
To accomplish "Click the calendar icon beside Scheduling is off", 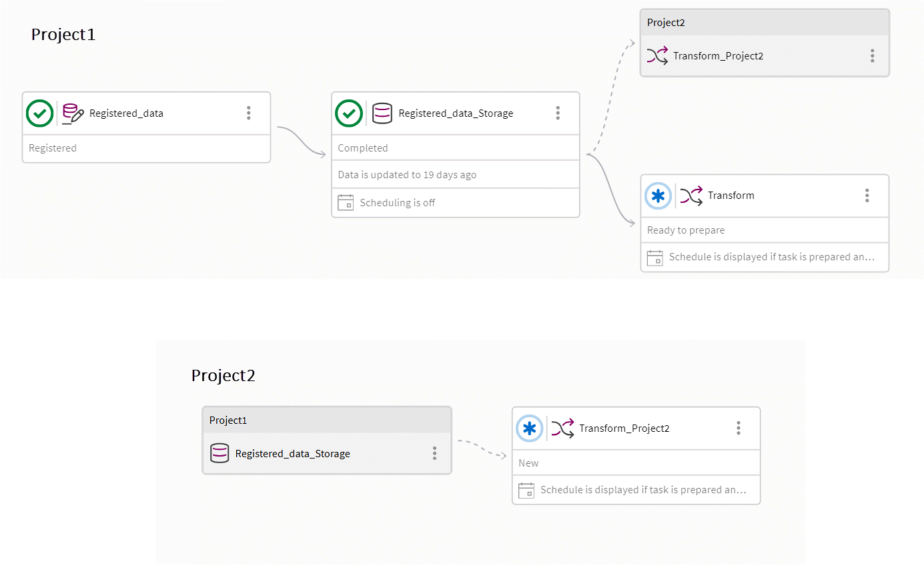I will tap(346, 203).
